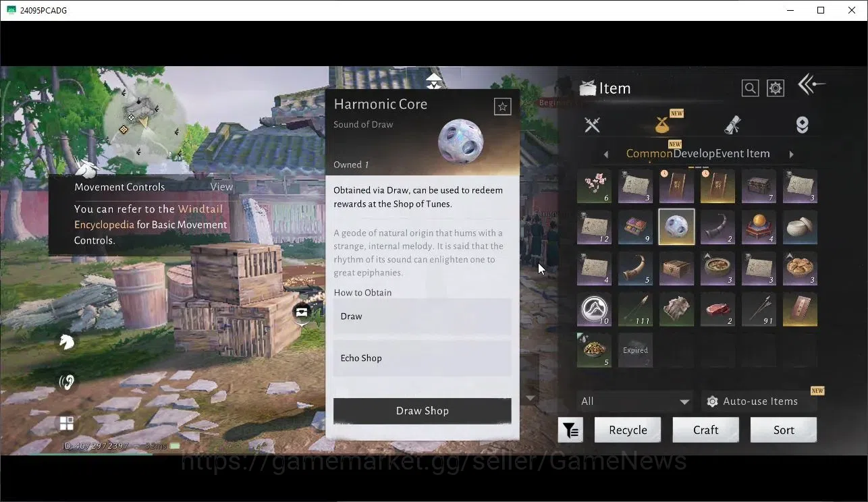Select the crossed swords equipment category
The height and width of the screenshot is (502, 868).
tap(592, 124)
